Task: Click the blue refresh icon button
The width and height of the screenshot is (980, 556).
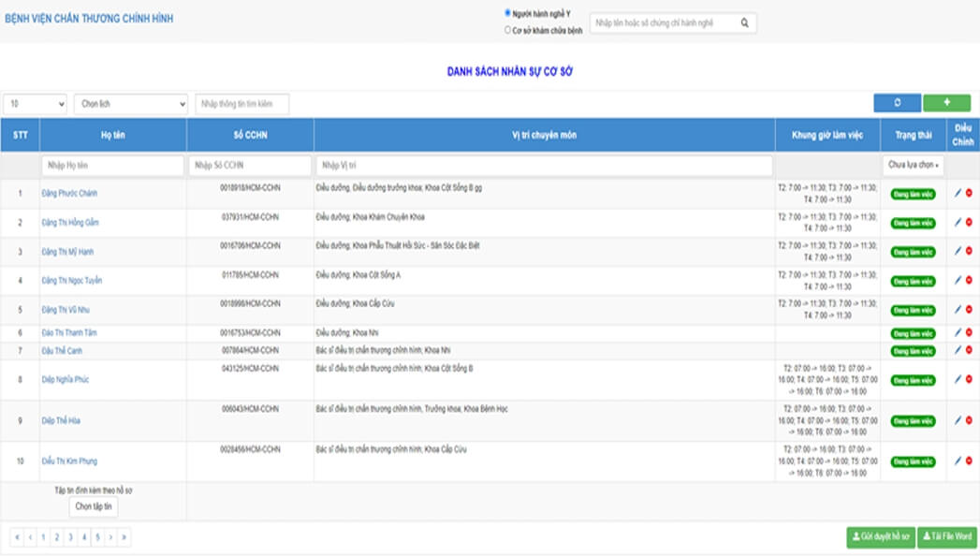Action: tap(897, 103)
